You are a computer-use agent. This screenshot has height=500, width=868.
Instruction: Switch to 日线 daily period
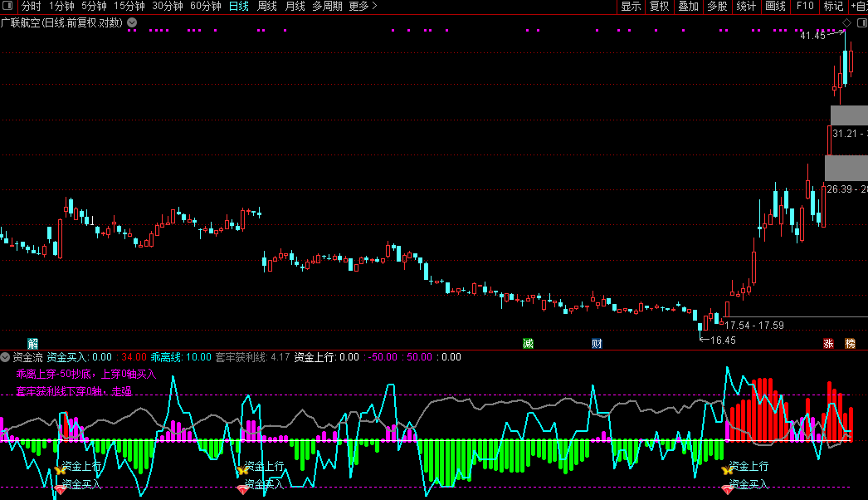point(238,7)
